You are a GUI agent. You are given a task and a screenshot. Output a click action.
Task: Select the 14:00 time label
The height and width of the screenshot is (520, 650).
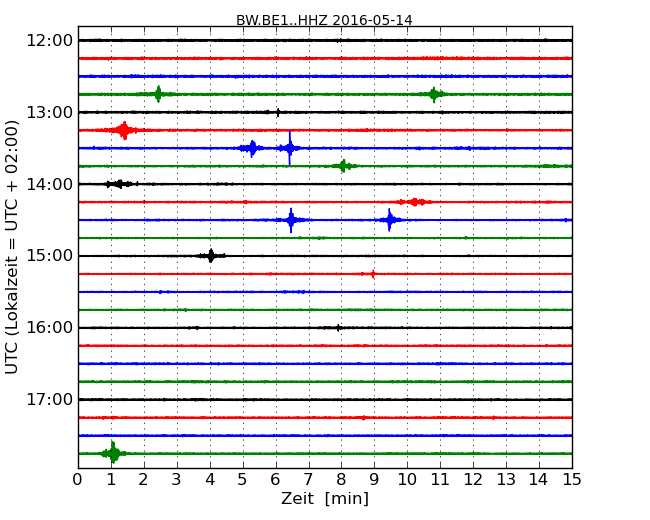49,184
